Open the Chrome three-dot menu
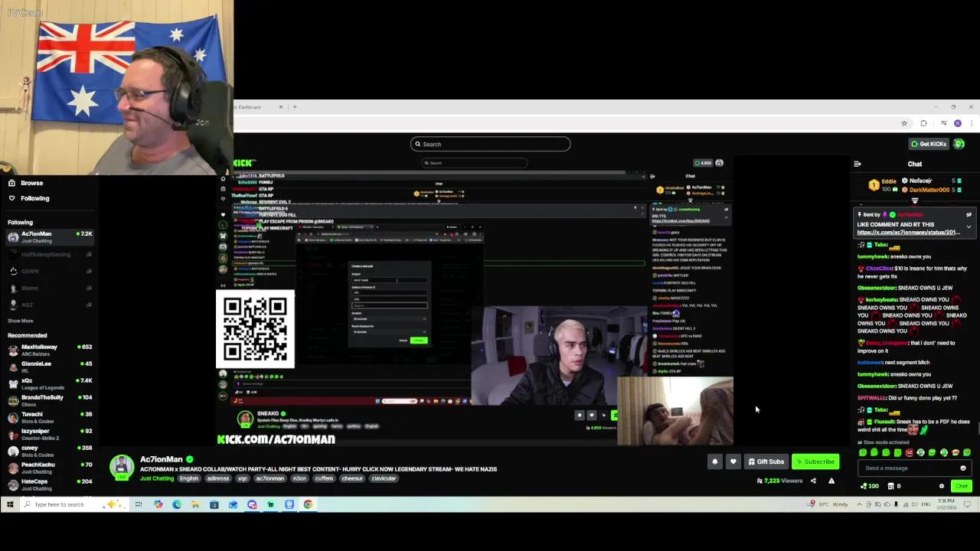The image size is (980, 551). click(972, 123)
